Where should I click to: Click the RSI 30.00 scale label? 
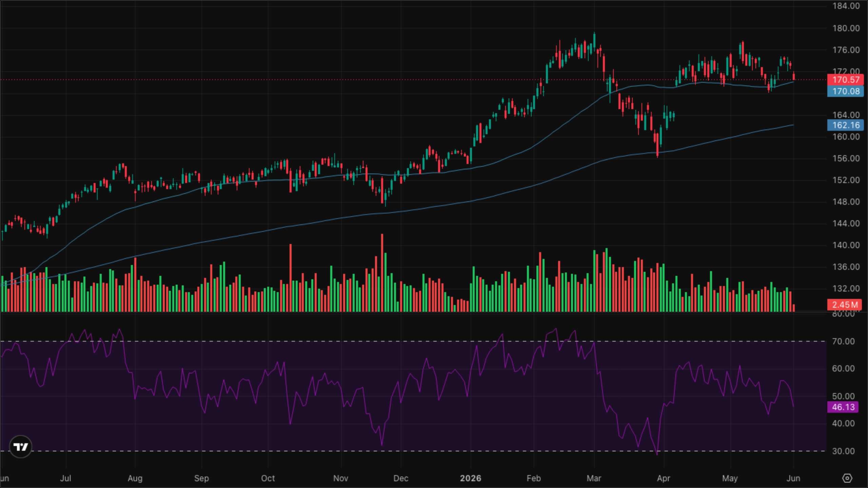tap(843, 451)
